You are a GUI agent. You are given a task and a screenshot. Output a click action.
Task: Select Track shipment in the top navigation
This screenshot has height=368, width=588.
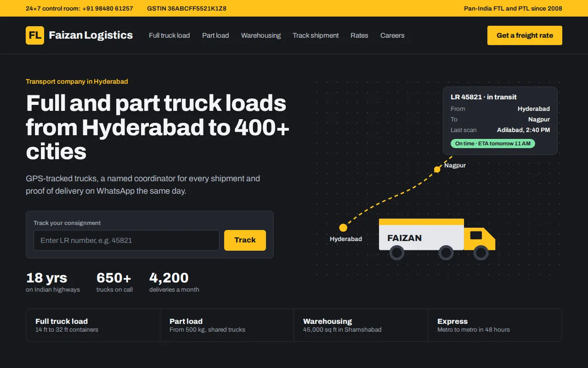316,35
